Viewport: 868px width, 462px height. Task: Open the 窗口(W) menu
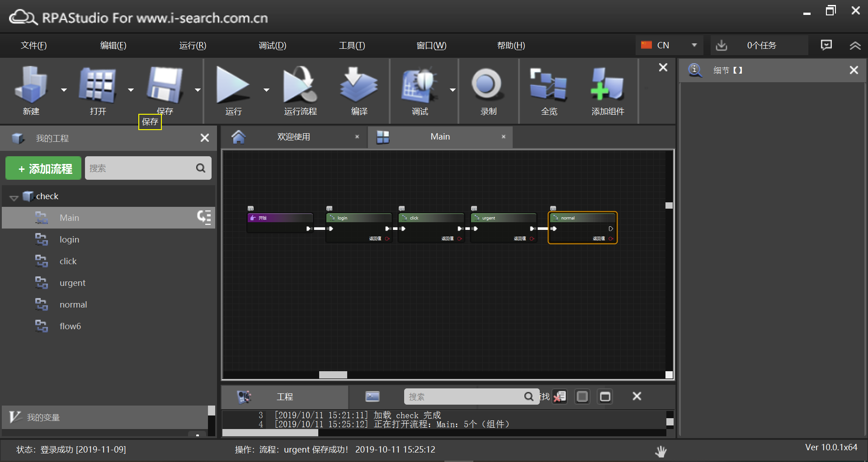[x=431, y=45]
